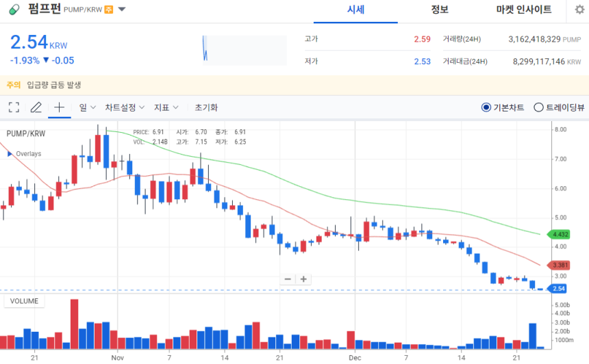Viewport: 589px width, 364px height.
Task: Expand the Overlays triangle
Action: click(10, 154)
